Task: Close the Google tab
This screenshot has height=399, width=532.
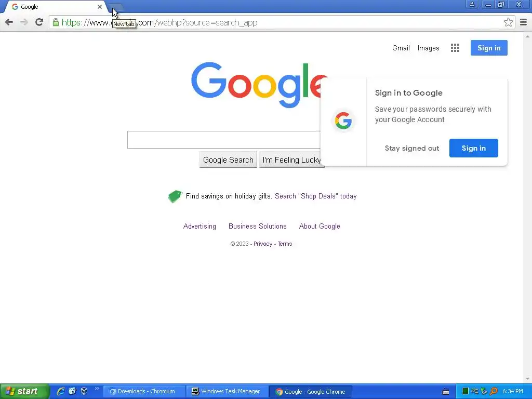Action: point(99,6)
